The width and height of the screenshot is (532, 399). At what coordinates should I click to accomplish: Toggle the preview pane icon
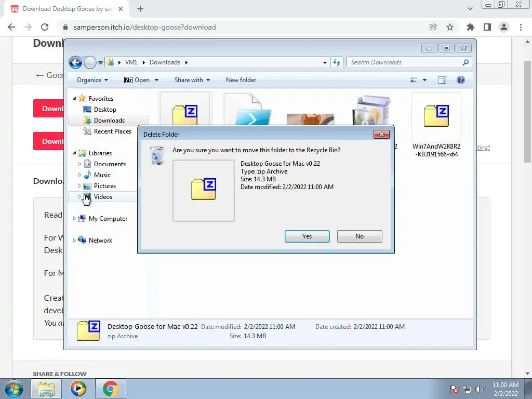(x=442, y=80)
